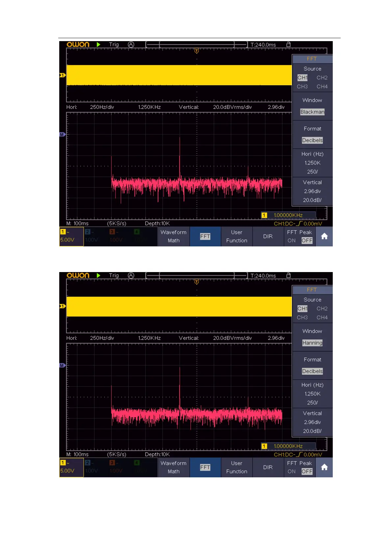
Task: Click the circled A auto-trigger icon, Blackman screenshot
Action: pyautogui.click(x=131, y=44)
